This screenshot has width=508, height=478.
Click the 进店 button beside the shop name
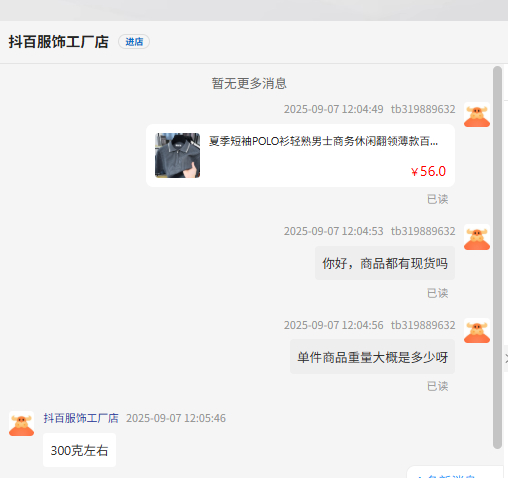point(134,42)
